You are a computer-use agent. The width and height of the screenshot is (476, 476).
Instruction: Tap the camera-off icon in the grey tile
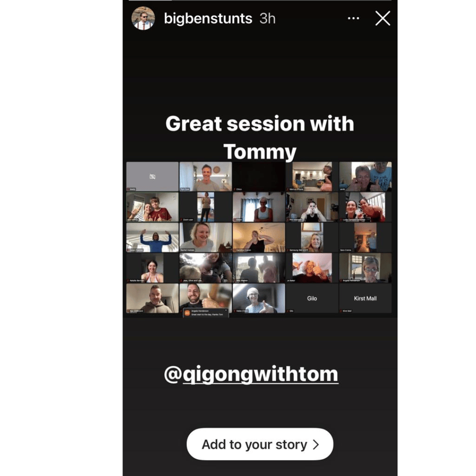coord(152,176)
